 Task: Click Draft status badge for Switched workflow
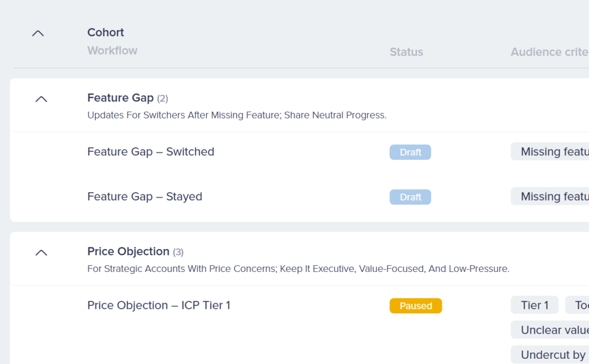tap(410, 152)
